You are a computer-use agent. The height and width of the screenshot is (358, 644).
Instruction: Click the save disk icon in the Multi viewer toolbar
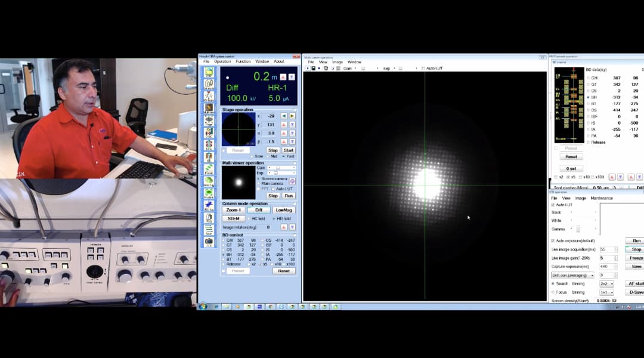pos(314,68)
